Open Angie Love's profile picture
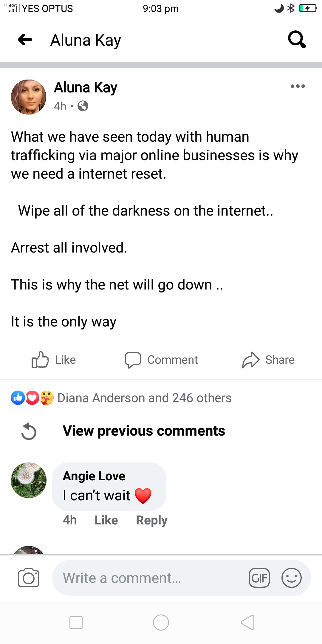 29,480
